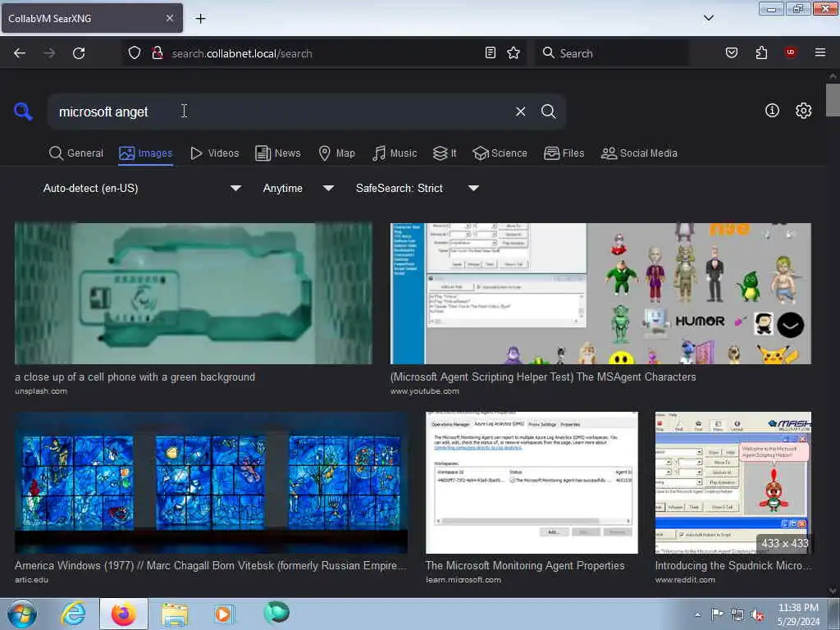The width and height of the screenshot is (840, 630).
Task: Close the CollabVM SearXNG tab
Action: [169, 18]
